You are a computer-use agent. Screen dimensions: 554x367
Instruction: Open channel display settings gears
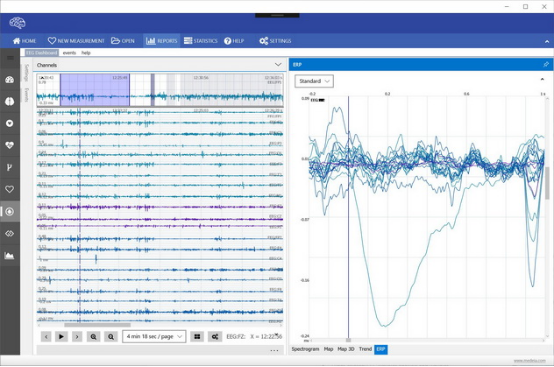215,337
